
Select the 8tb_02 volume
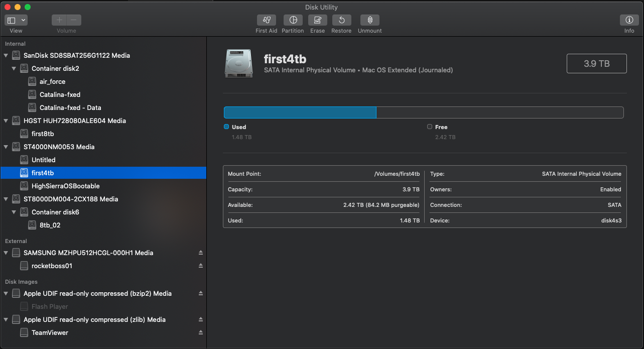pos(50,225)
